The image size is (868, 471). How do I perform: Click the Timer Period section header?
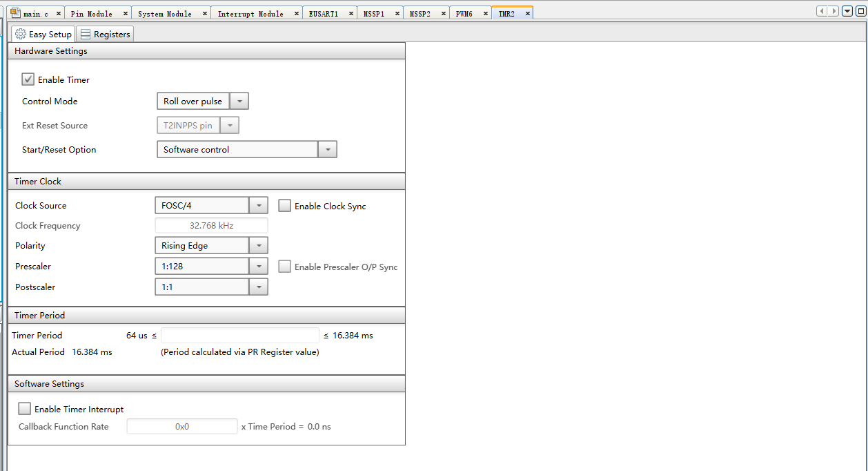click(206, 315)
